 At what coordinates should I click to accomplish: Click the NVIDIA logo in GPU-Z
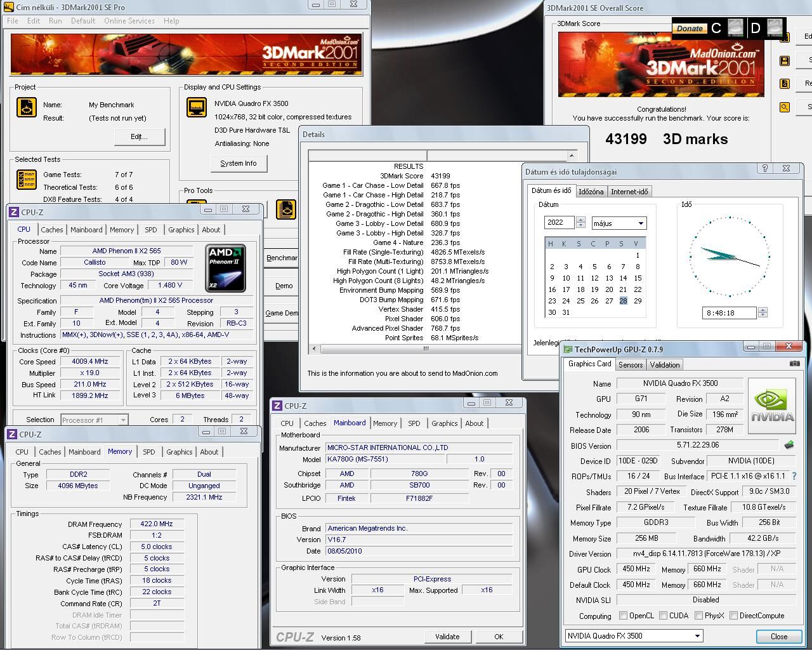click(x=772, y=406)
